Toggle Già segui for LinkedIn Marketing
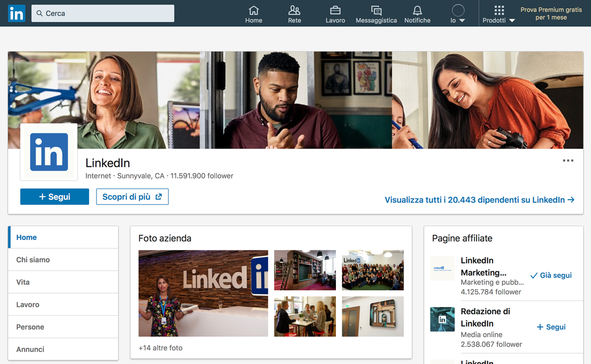The height and width of the screenshot is (364, 591). tap(551, 275)
